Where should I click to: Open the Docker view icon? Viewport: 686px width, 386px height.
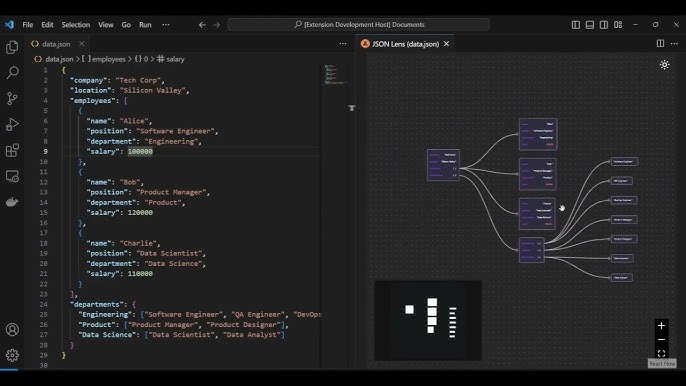12,202
